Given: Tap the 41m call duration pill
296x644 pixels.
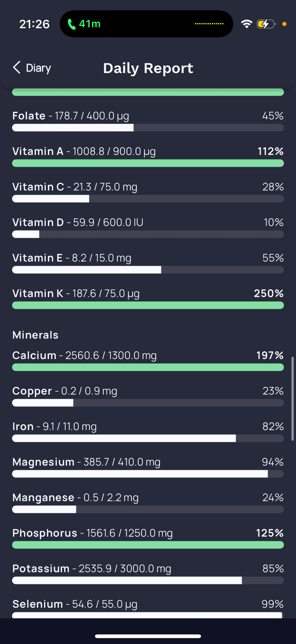Looking at the screenshot, I should click(x=146, y=24).
